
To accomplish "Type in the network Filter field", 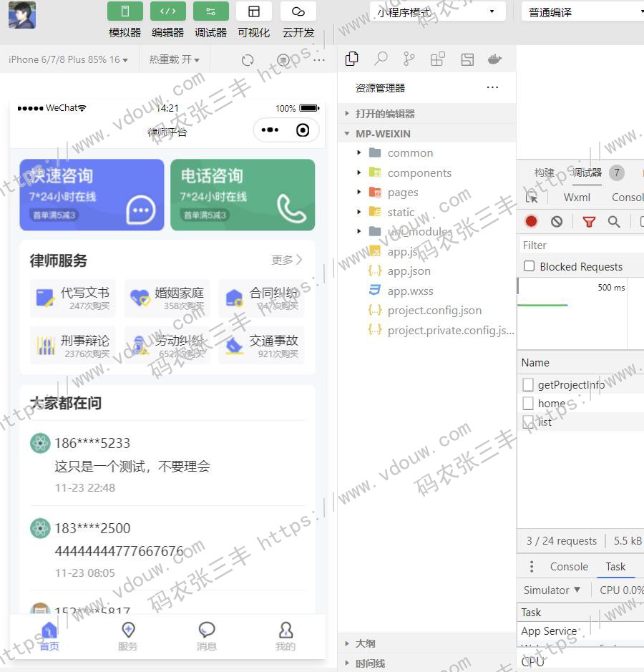I will pyautogui.click(x=580, y=245).
